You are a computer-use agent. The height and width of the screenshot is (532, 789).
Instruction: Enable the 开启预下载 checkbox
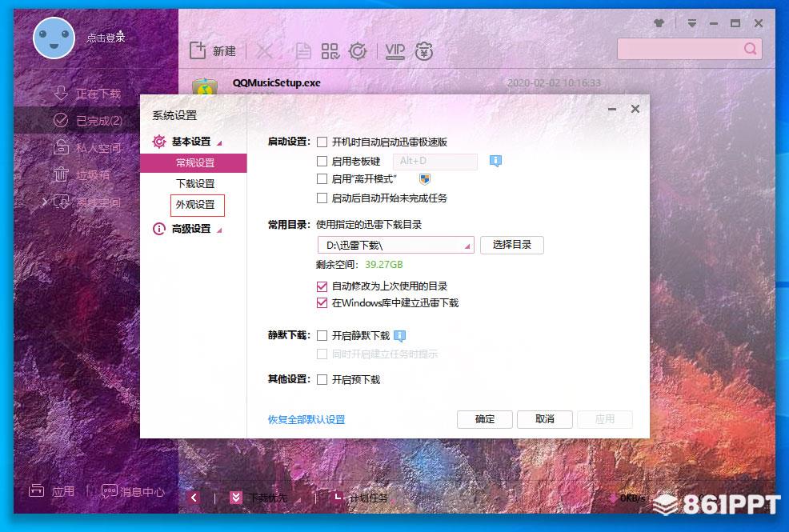(x=322, y=380)
